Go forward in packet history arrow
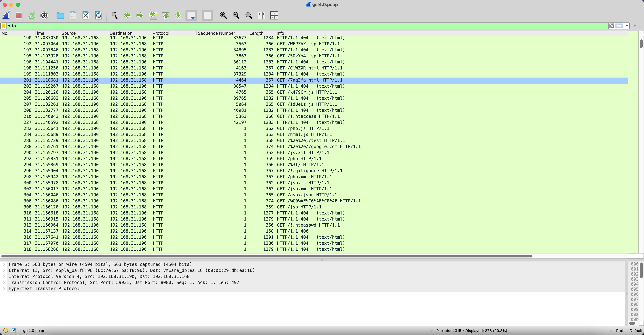The height and width of the screenshot is (335, 644). [x=140, y=15]
